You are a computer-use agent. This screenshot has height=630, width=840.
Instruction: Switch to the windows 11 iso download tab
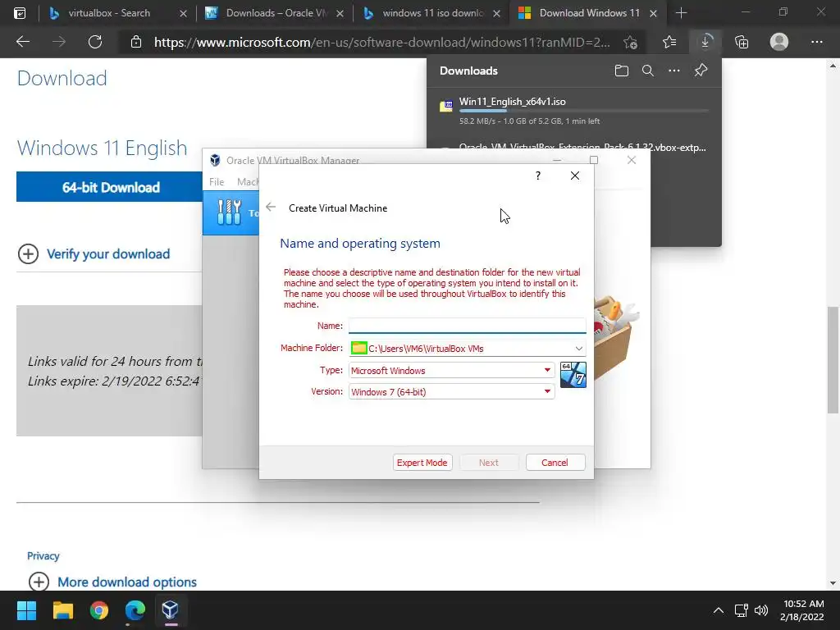tap(432, 13)
